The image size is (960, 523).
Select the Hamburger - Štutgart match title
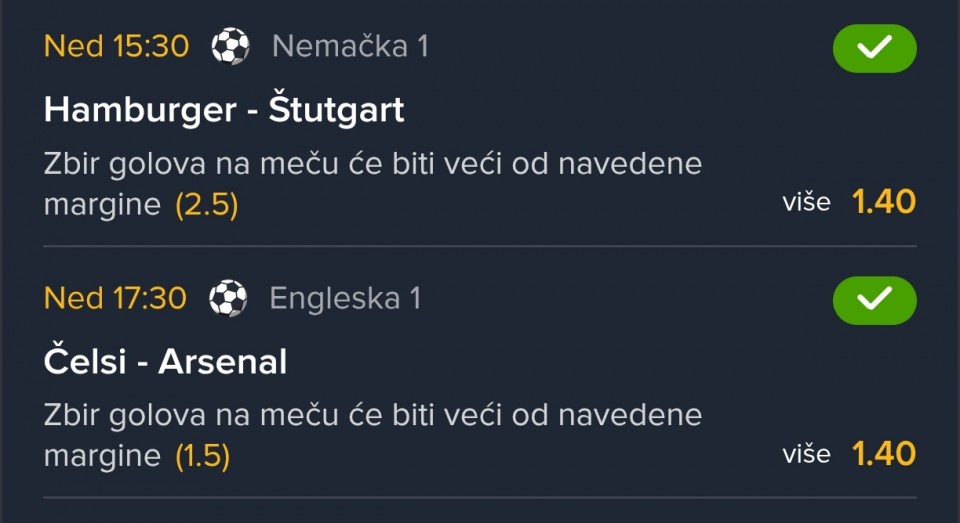(224, 109)
